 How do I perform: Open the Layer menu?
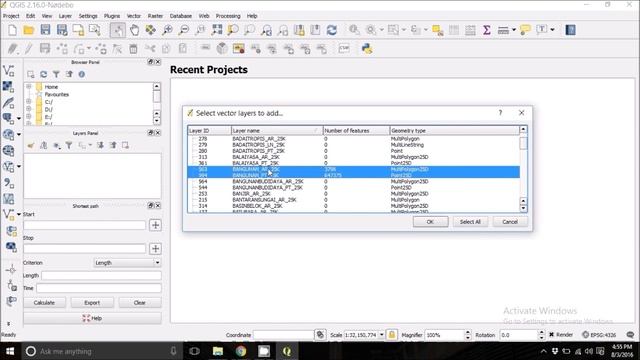tap(65, 16)
